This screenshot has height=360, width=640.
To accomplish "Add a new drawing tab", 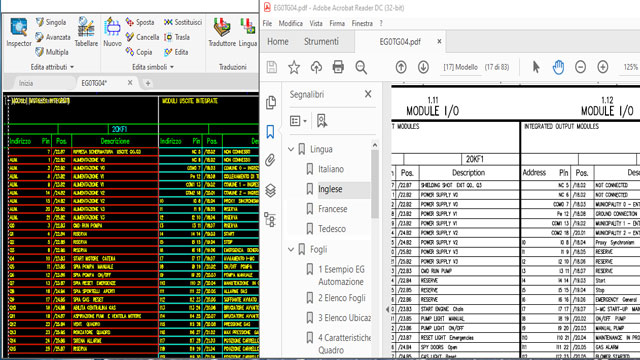I will [x=148, y=84].
